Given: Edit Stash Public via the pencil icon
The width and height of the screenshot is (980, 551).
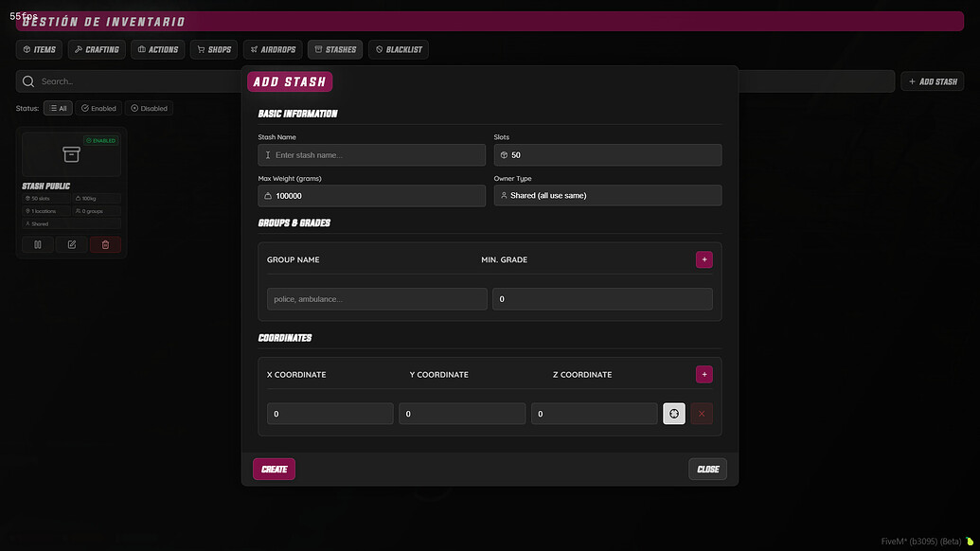Looking at the screenshot, I should (x=71, y=244).
